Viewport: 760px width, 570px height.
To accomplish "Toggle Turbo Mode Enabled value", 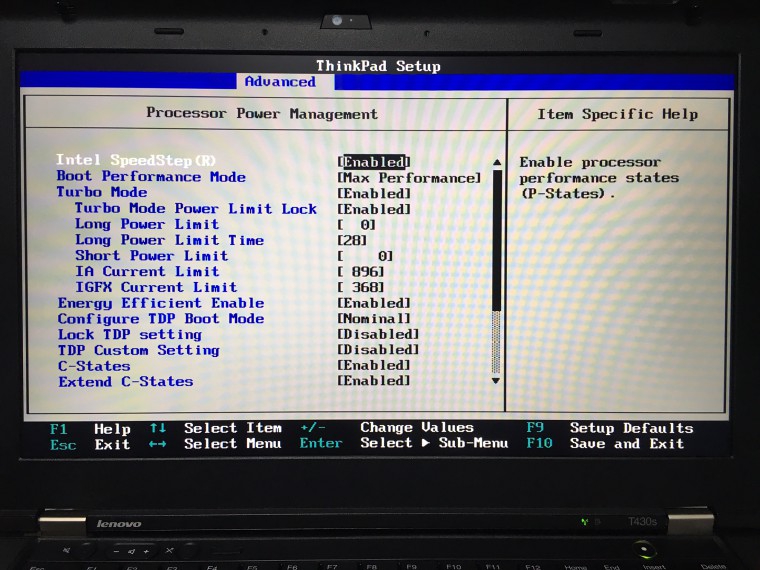I will point(374,193).
